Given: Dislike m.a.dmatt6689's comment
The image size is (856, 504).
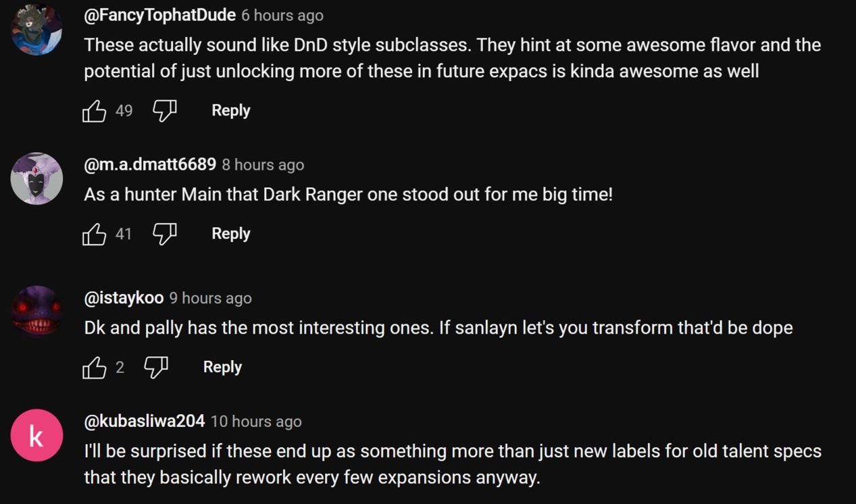Looking at the screenshot, I should click(164, 234).
